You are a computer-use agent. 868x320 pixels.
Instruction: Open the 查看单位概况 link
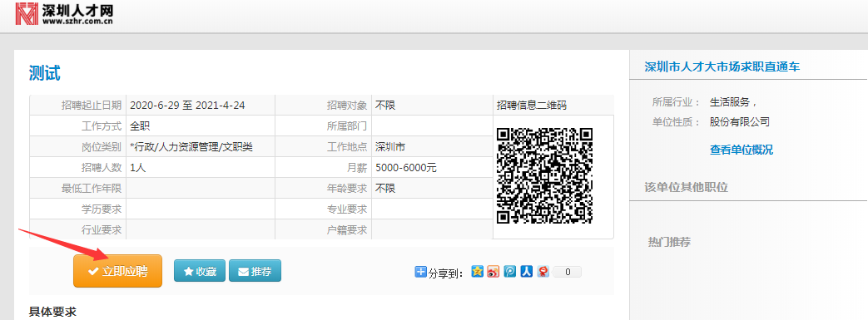742,150
